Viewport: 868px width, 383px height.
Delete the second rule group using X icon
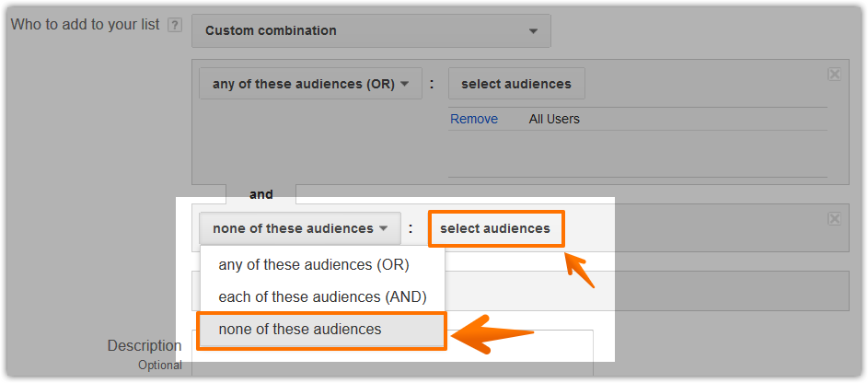point(834,218)
